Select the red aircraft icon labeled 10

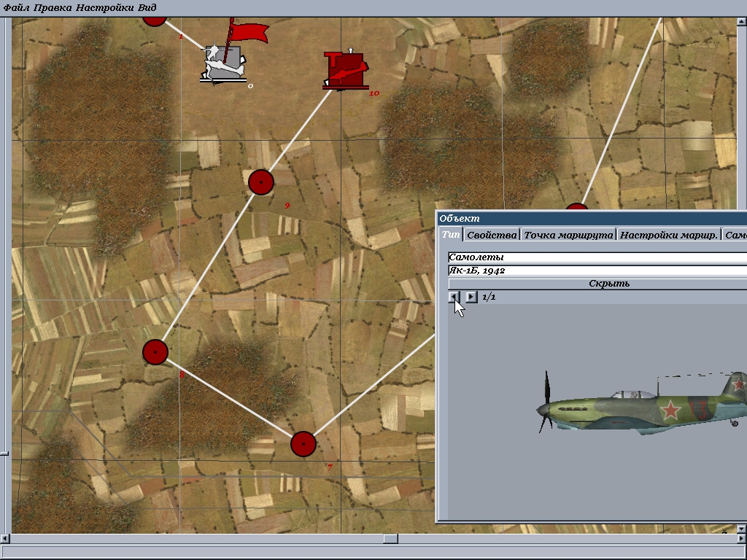point(346,70)
